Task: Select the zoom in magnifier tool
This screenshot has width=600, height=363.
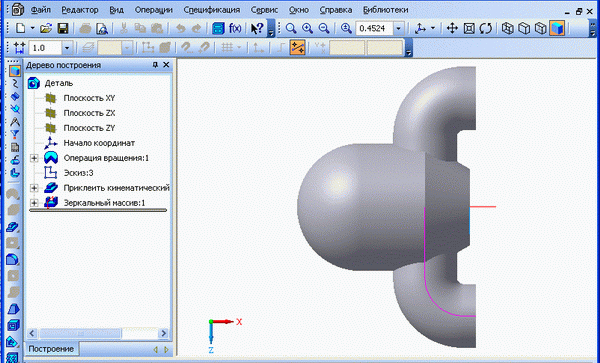Action: tap(307, 28)
